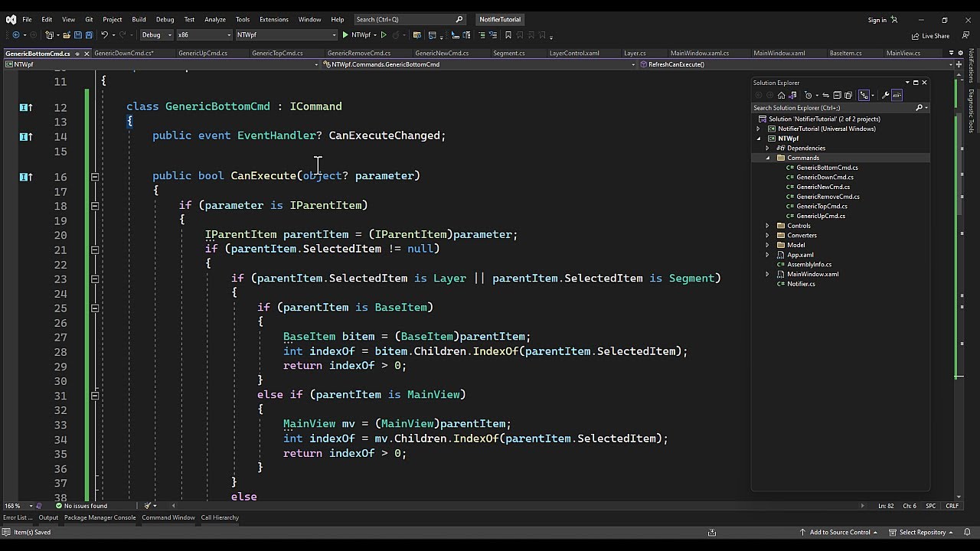Start debugging with the green NTWpf button
The image size is (980, 551).
point(356,34)
